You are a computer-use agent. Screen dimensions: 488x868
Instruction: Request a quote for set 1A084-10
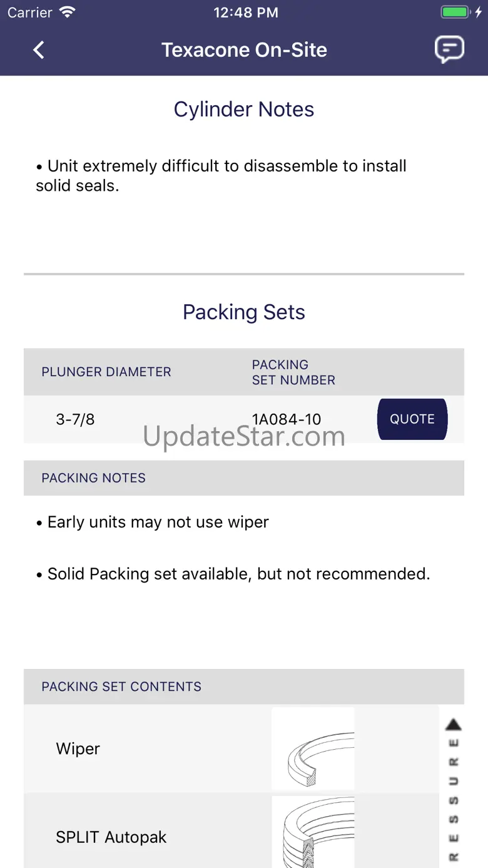412,419
